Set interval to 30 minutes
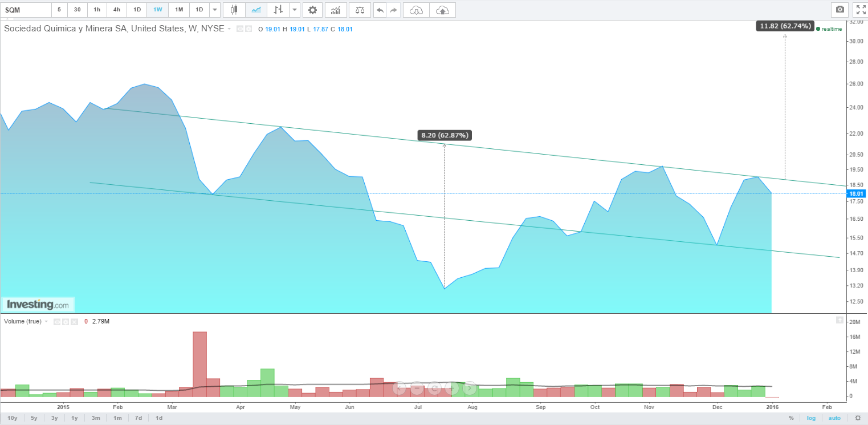This screenshot has width=868, height=425. pyautogui.click(x=77, y=10)
